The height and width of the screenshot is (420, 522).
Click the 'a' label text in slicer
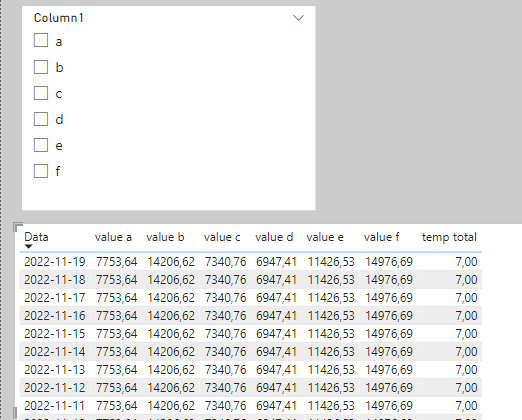pos(59,42)
